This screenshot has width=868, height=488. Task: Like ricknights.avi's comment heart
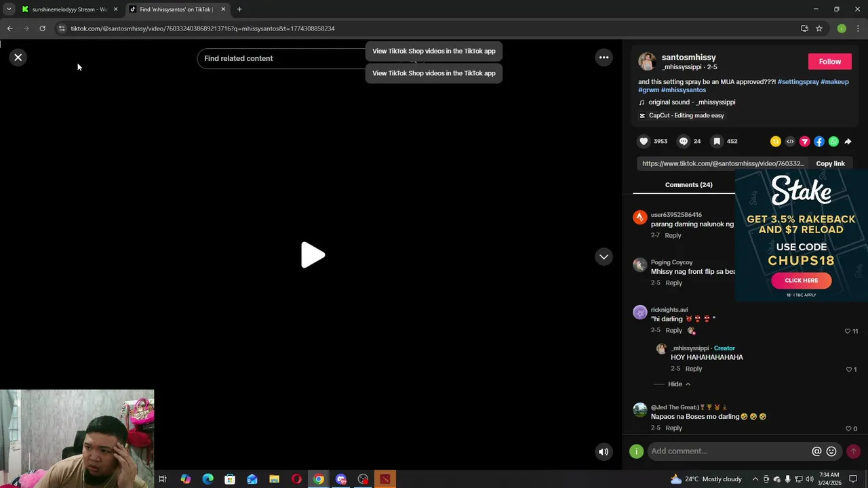pyautogui.click(x=848, y=331)
